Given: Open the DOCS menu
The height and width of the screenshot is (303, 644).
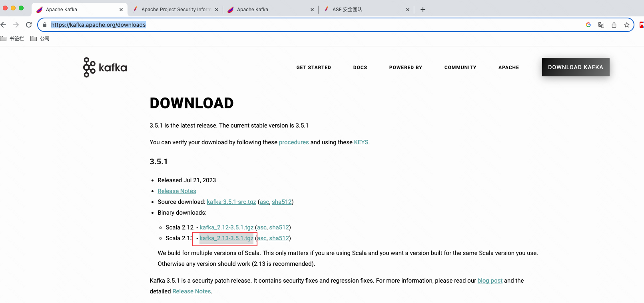Looking at the screenshot, I should tap(360, 68).
